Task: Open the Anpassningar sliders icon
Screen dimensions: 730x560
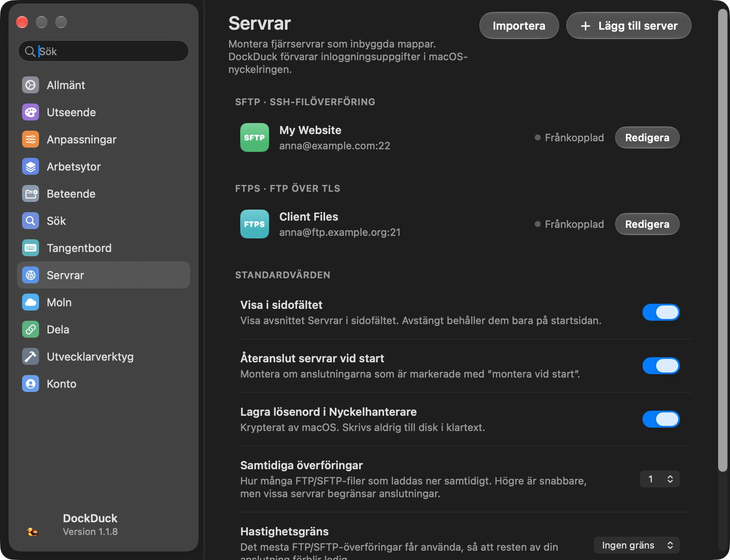Action: [x=31, y=140]
